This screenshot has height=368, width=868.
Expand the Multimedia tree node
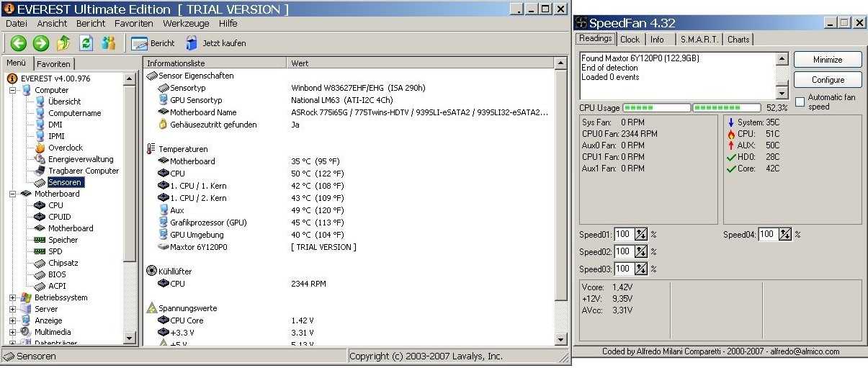pyautogui.click(x=12, y=332)
